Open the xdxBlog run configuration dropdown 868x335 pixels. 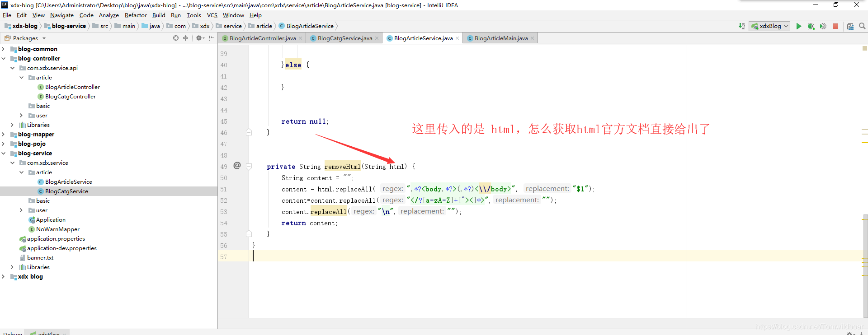click(x=769, y=26)
